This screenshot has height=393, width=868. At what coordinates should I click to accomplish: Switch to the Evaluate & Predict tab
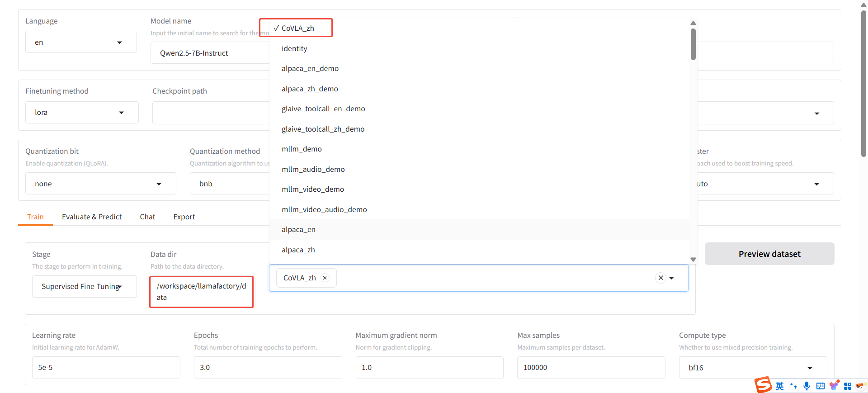tap(92, 217)
